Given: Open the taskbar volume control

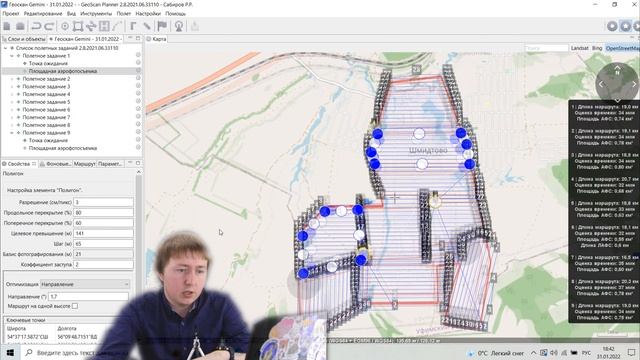Looking at the screenshot, I should (x=553, y=352).
